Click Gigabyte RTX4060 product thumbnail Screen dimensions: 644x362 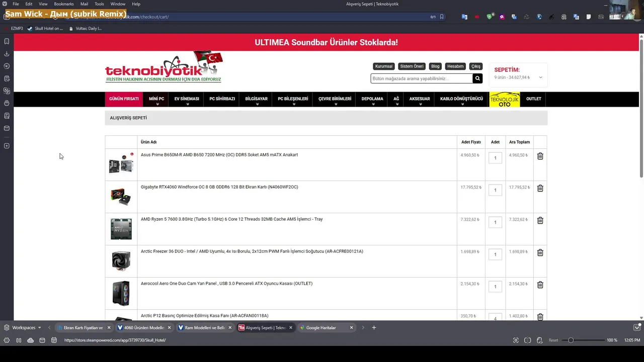pyautogui.click(x=121, y=197)
